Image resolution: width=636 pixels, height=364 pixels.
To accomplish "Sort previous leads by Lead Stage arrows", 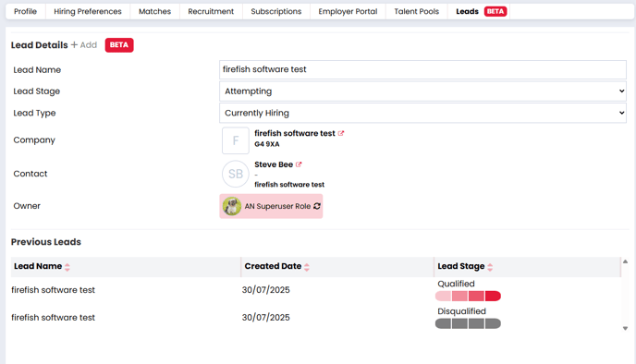I will [x=490, y=267].
